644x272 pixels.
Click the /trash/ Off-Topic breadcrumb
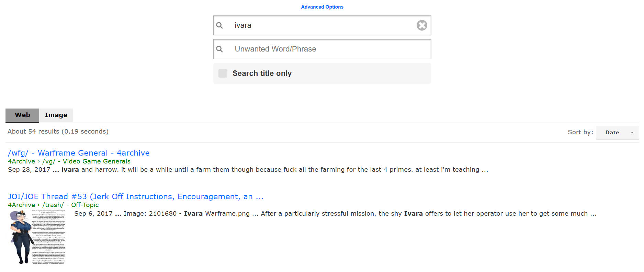pos(70,205)
